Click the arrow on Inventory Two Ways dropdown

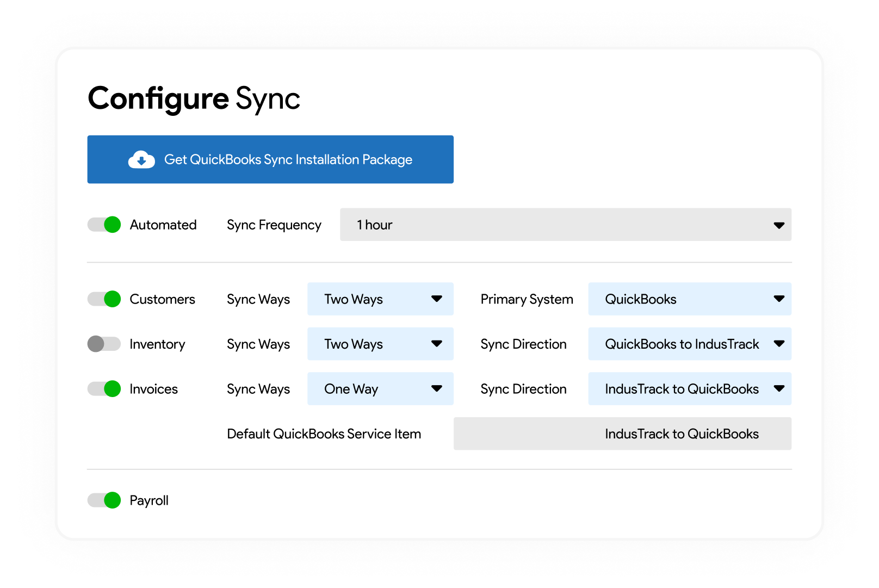click(x=437, y=344)
